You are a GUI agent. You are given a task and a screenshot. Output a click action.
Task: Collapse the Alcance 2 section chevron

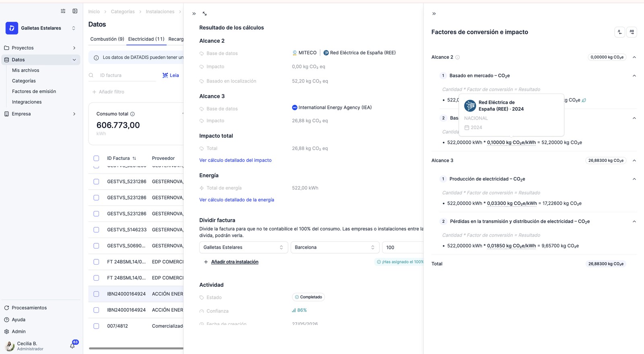coord(634,57)
